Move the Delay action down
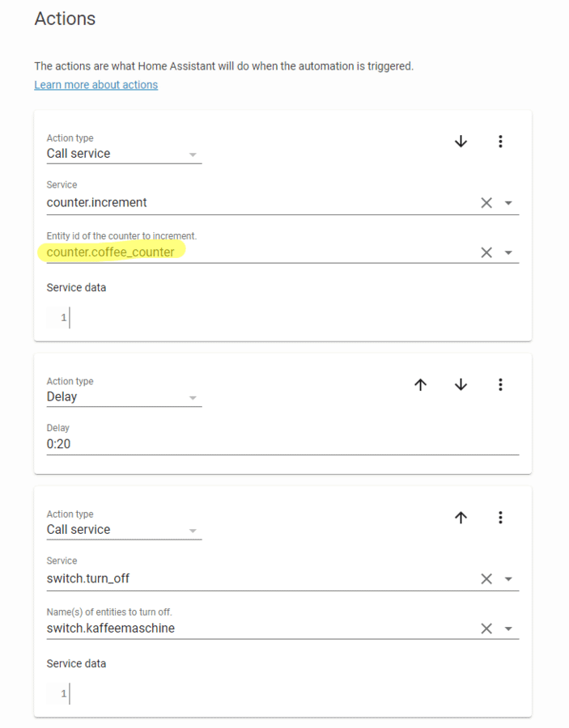569x728 pixels. (461, 385)
